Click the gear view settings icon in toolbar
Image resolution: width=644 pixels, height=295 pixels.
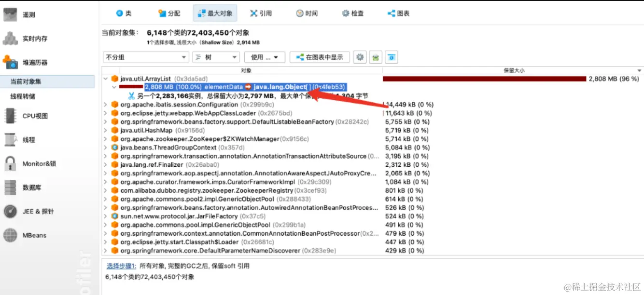click(360, 57)
